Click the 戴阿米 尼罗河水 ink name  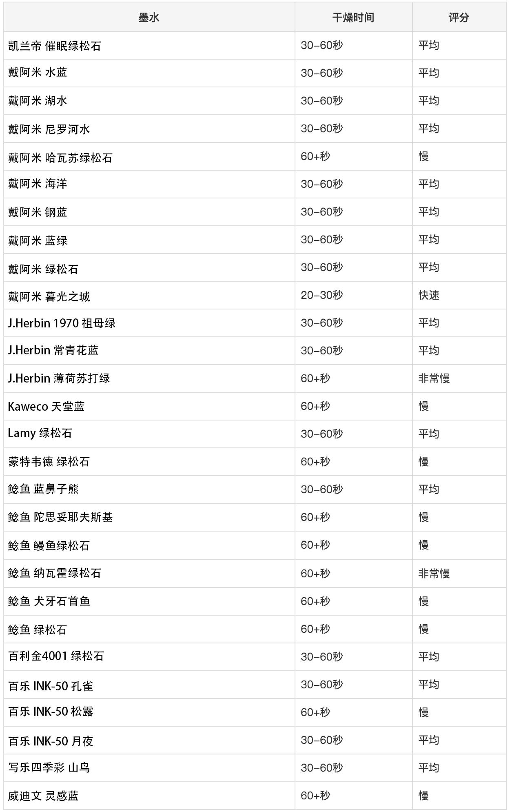49,129
